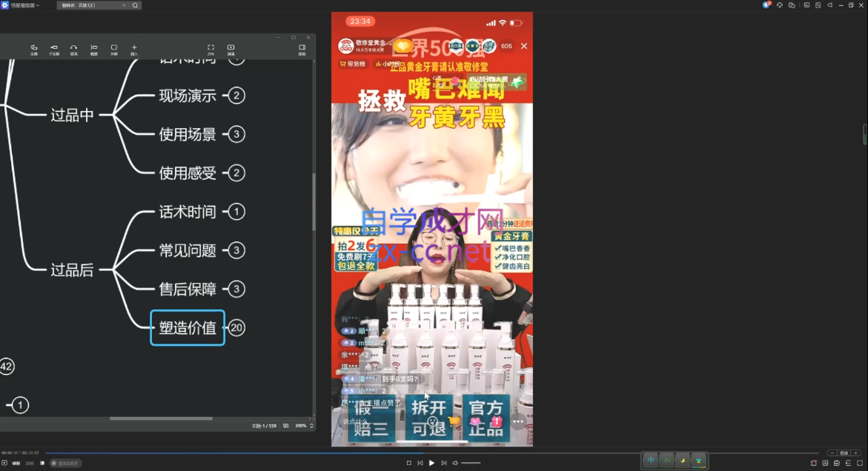
Task: Toggle the side panel (面板) icon
Action: pyautogui.click(x=302, y=50)
